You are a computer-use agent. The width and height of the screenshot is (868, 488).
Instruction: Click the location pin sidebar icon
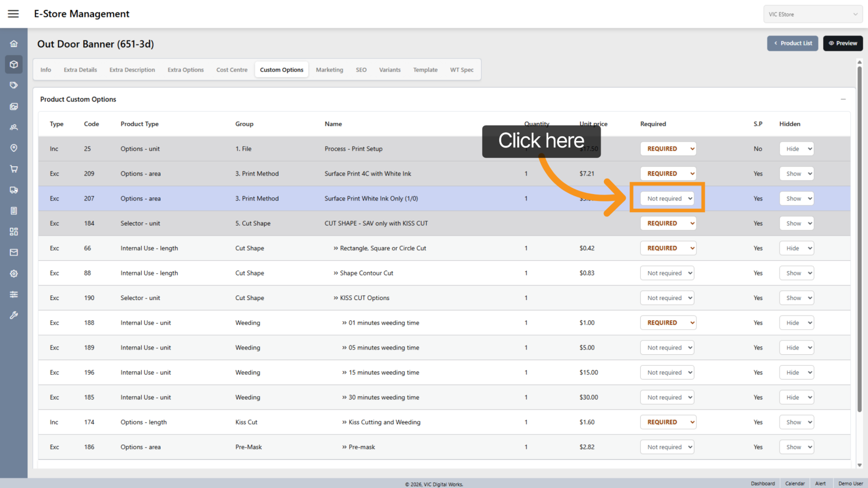[14, 148]
